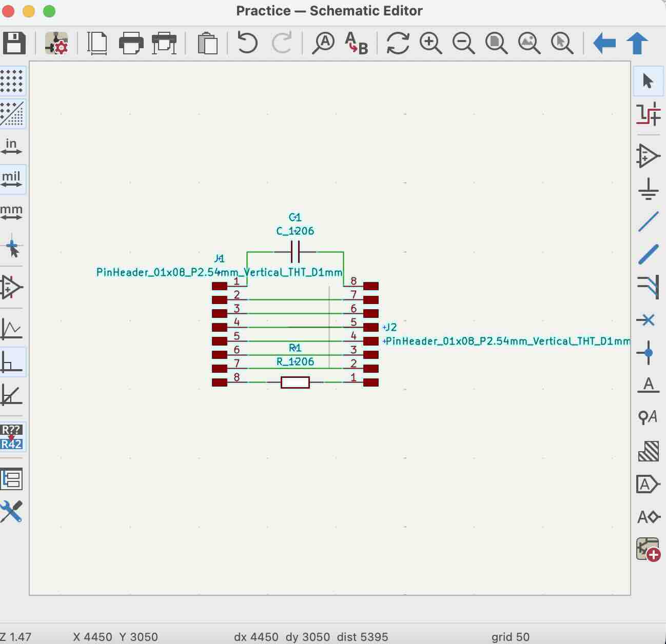Zoom to fit objects
Viewport: 666px width, 644px height.
(x=529, y=43)
